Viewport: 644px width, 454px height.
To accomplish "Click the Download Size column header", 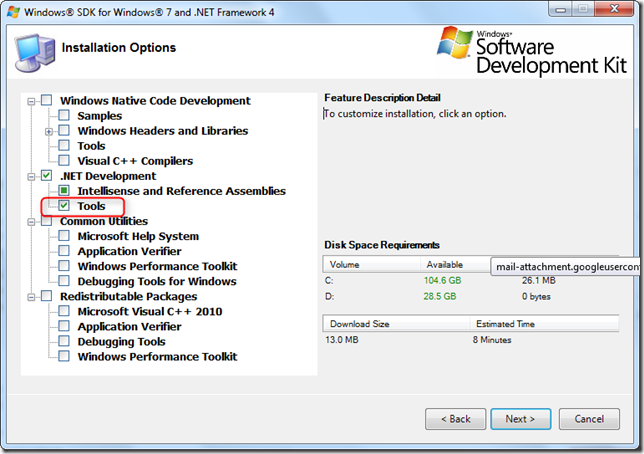I will click(396, 324).
